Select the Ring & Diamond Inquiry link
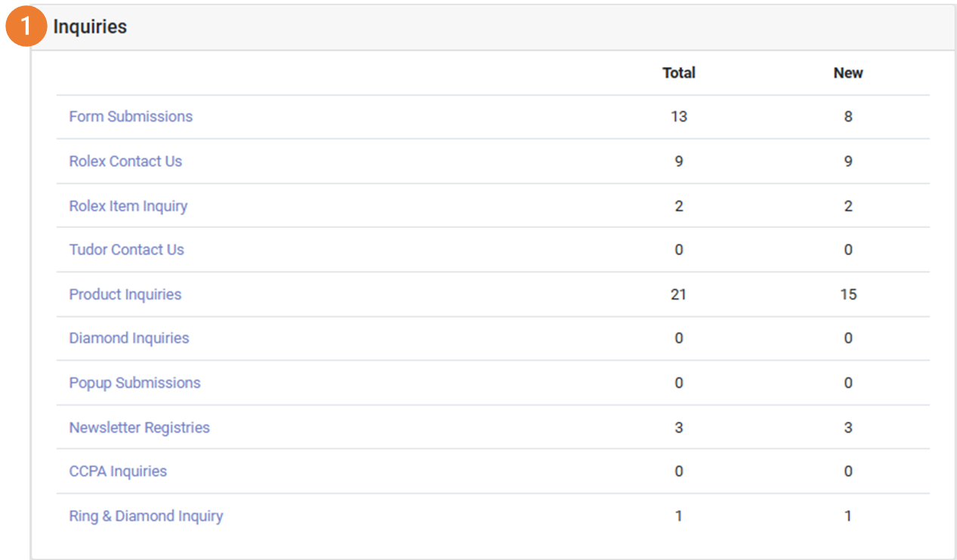957x560 pixels. (x=146, y=516)
